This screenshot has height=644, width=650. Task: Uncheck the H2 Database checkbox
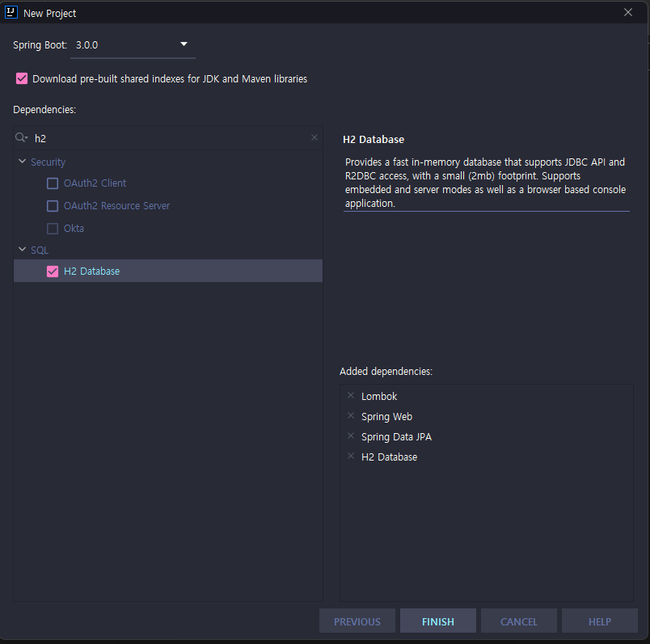[x=53, y=271]
